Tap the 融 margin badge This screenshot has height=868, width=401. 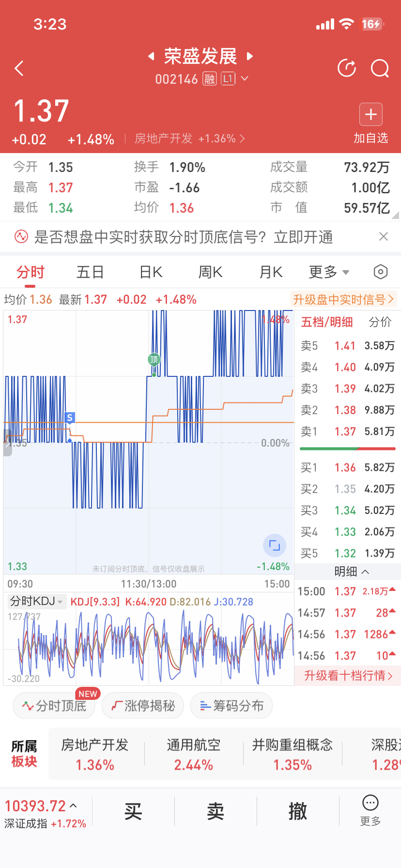pos(209,78)
